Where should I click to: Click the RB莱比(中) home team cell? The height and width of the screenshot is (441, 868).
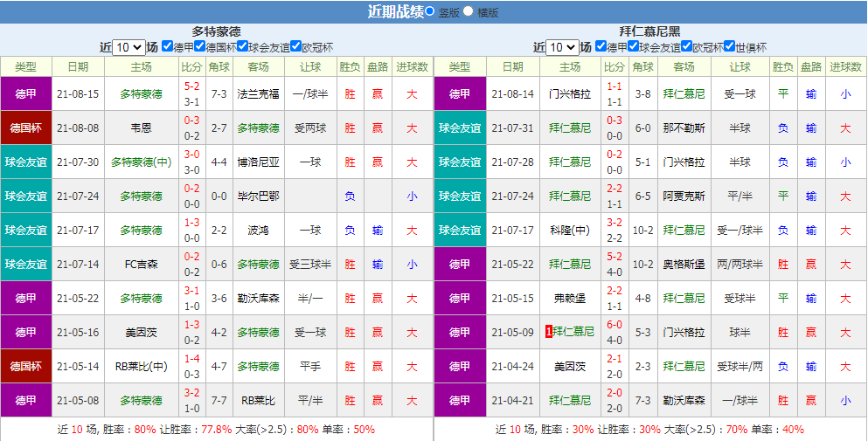pyautogui.click(x=141, y=366)
